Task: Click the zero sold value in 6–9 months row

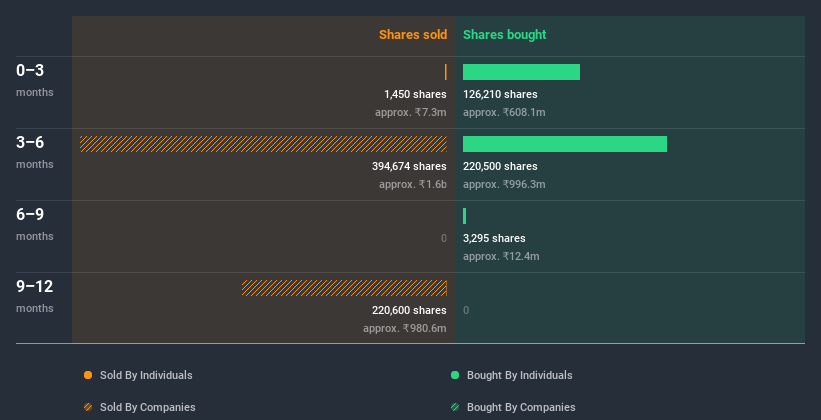Action: coord(444,238)
